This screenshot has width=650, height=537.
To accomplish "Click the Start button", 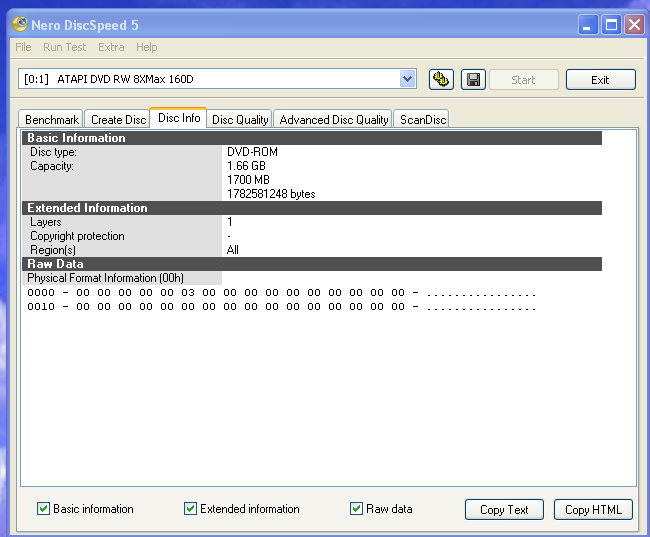I will click(x=524, y=80).
